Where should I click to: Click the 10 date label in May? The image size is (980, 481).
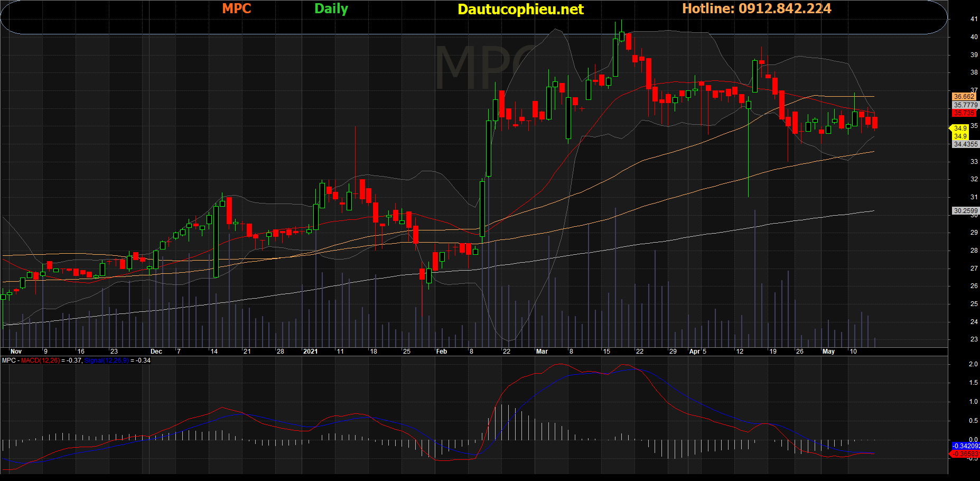[x=853, y=351]
